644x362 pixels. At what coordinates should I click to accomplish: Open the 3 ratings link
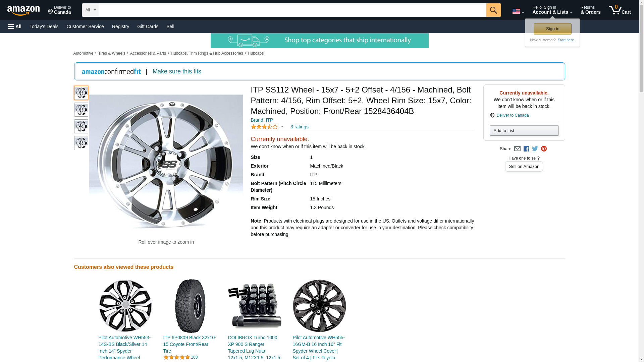point(299,127)
